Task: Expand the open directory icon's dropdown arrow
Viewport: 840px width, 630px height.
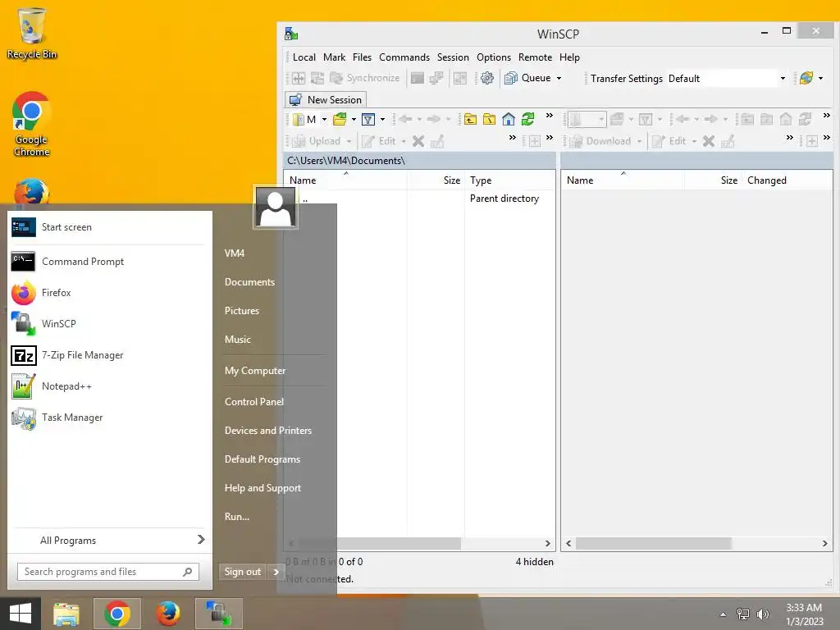Action: point(354,120)
